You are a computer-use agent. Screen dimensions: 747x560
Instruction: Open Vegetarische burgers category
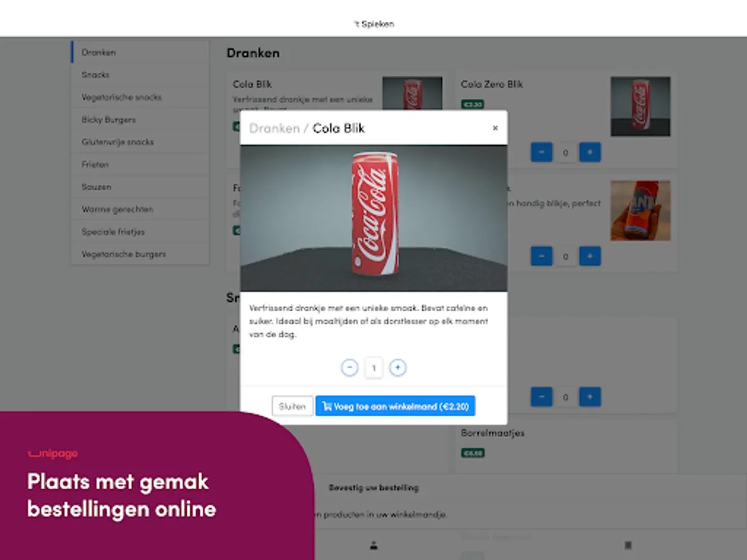click(x=140, y=254)
